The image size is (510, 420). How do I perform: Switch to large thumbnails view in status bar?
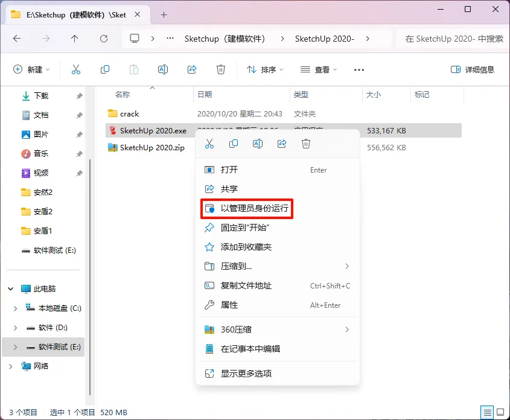pos(500,413)
